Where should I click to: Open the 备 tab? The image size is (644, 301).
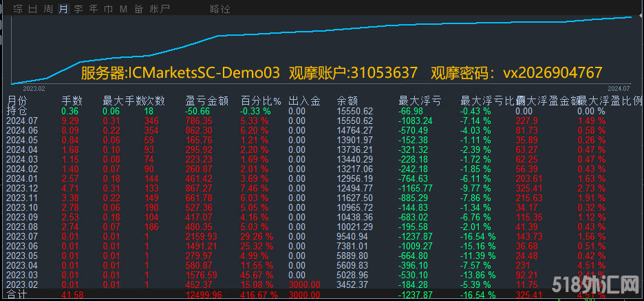point(139,9)
